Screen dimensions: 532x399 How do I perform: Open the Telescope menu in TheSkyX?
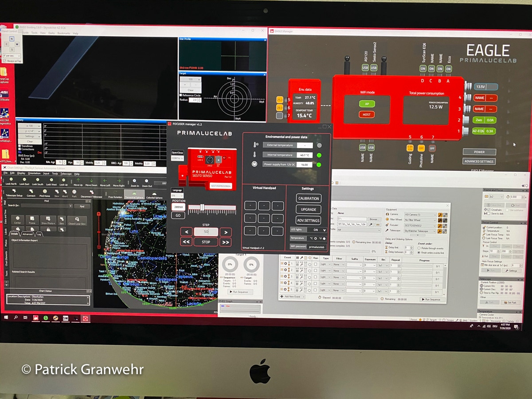point(66,174)
